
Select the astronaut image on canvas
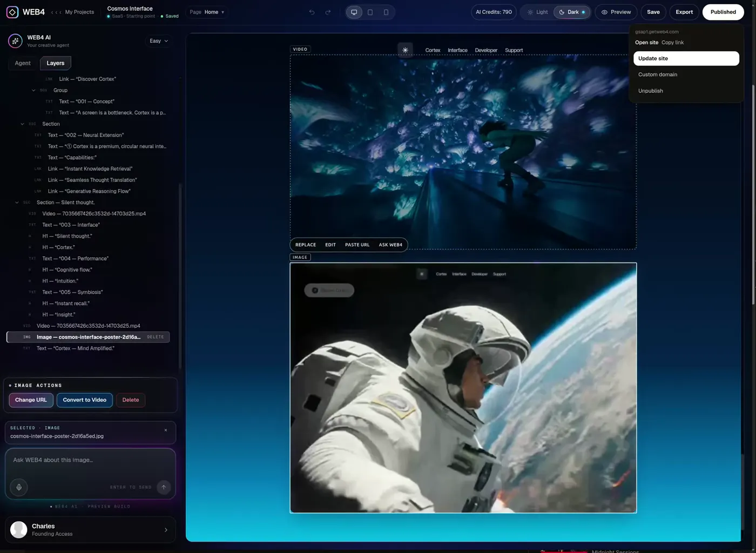click(x=463, y=388)
